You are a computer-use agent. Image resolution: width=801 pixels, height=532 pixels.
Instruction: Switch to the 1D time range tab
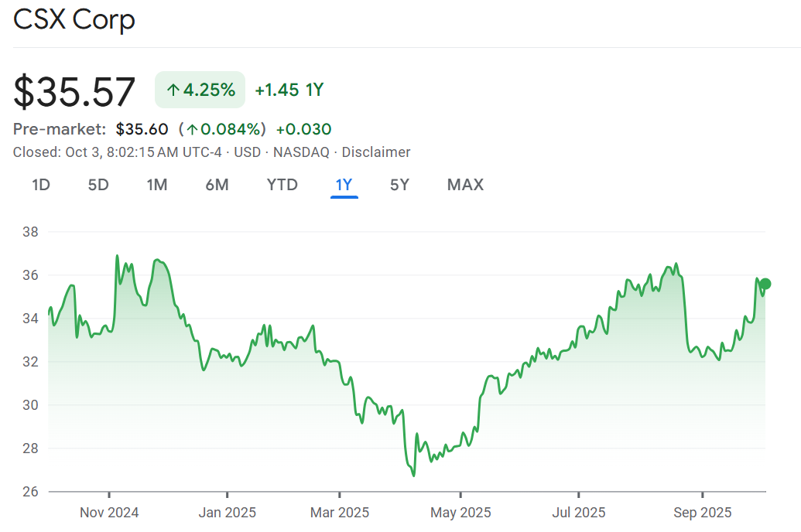(40, 185)
